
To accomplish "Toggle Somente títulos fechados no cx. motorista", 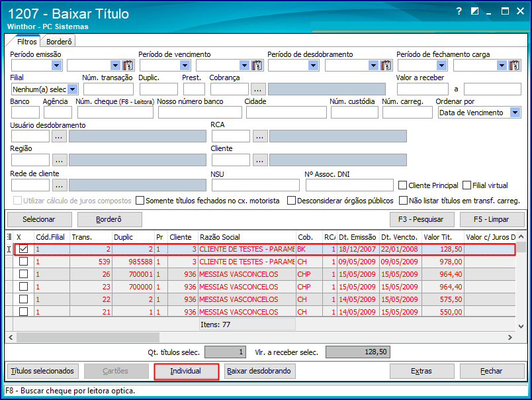I will point(140,201).
